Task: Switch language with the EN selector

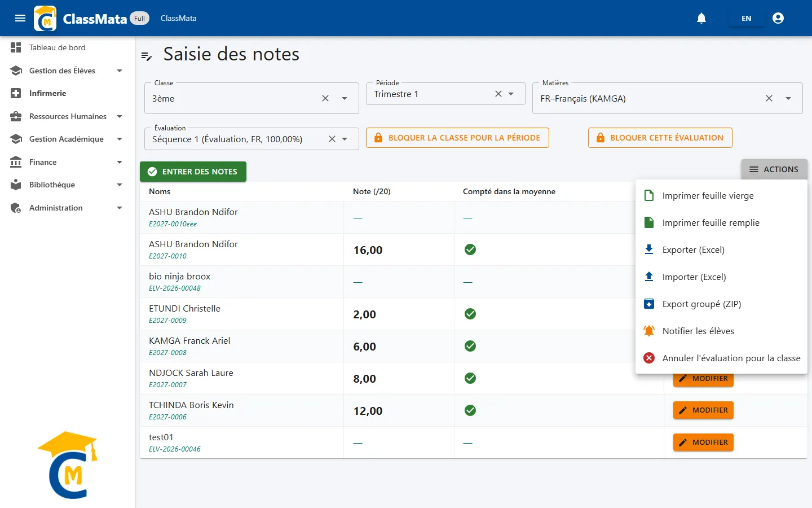Action: (x=746, y=18)
